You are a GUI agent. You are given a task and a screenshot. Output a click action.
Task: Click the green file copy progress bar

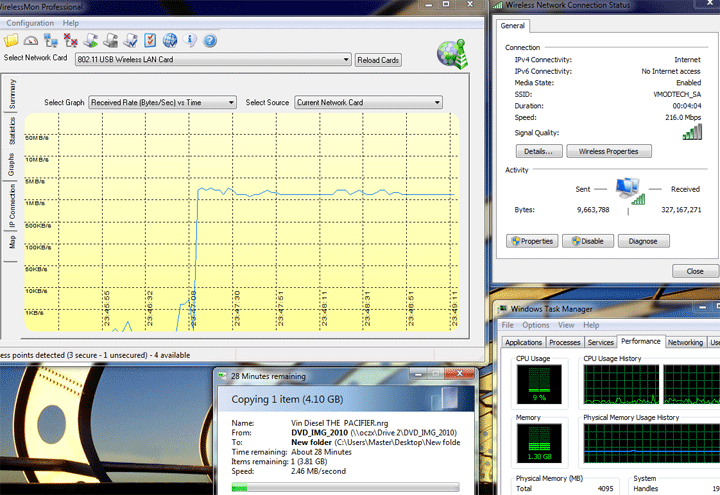pyautogui.click(x=346, y=489)
